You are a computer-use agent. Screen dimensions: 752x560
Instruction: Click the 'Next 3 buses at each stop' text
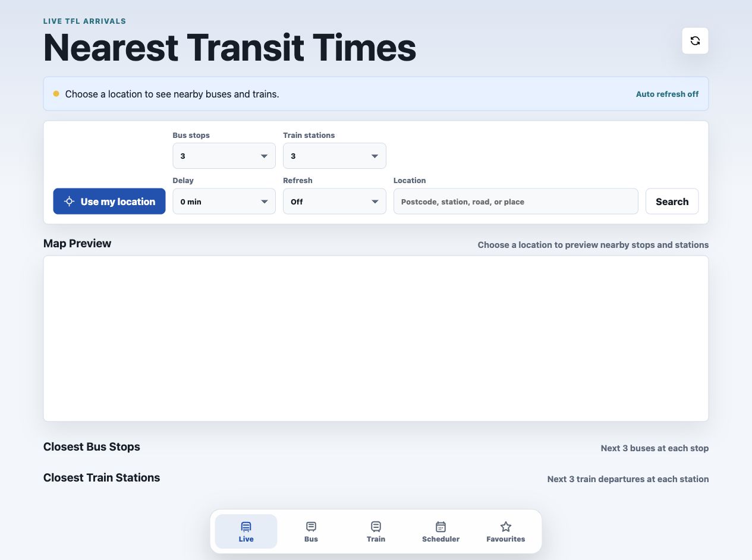point(655,448)
